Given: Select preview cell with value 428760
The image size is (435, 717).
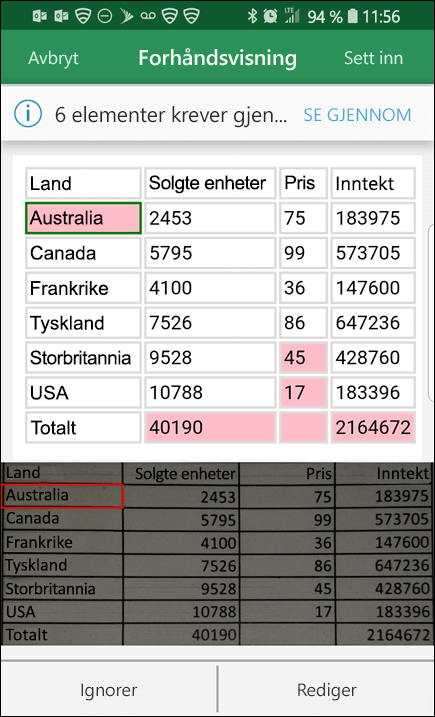Looking at the screenshot, I should (373, 358).
